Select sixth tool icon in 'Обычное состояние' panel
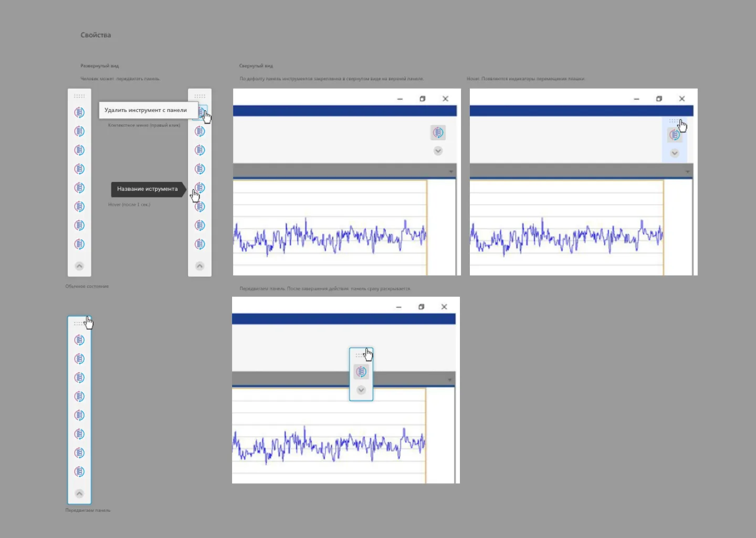Viewport: 756px width, 538px height. tap(79, 206)
